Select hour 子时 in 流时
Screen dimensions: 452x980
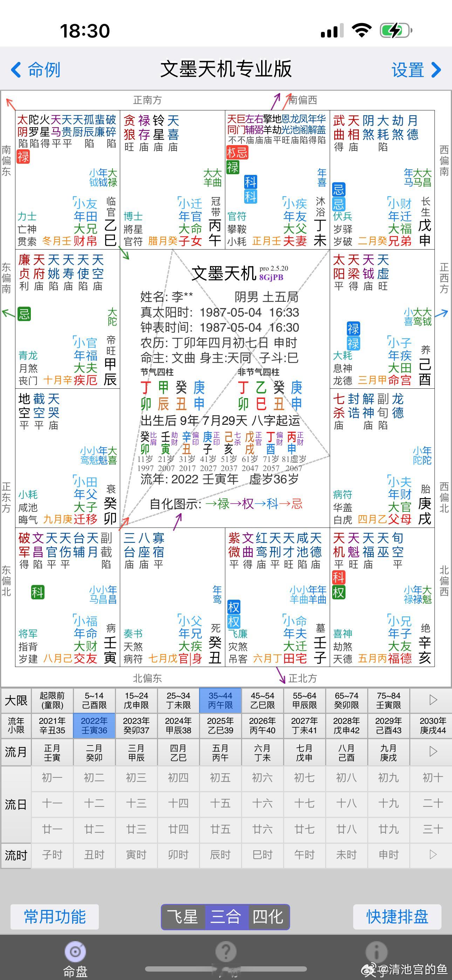(52, 855)
